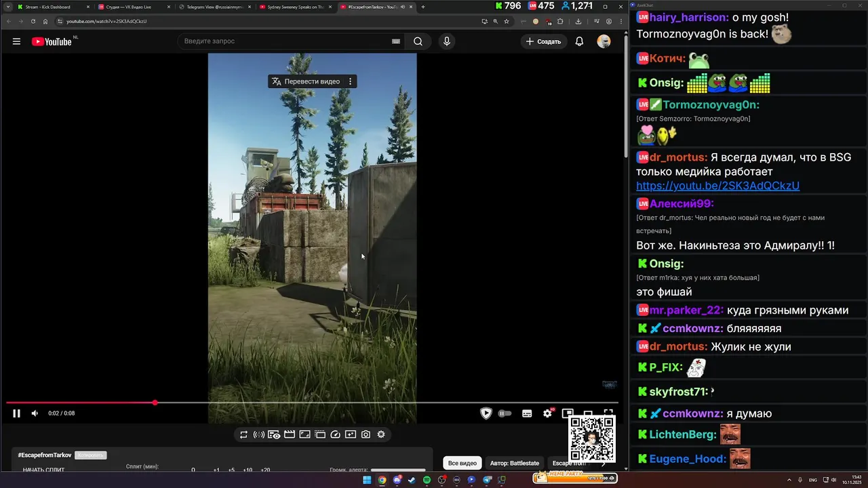
Task: Switch to Sydney Sweeney Speaks tab
Action: click(296, 7)
